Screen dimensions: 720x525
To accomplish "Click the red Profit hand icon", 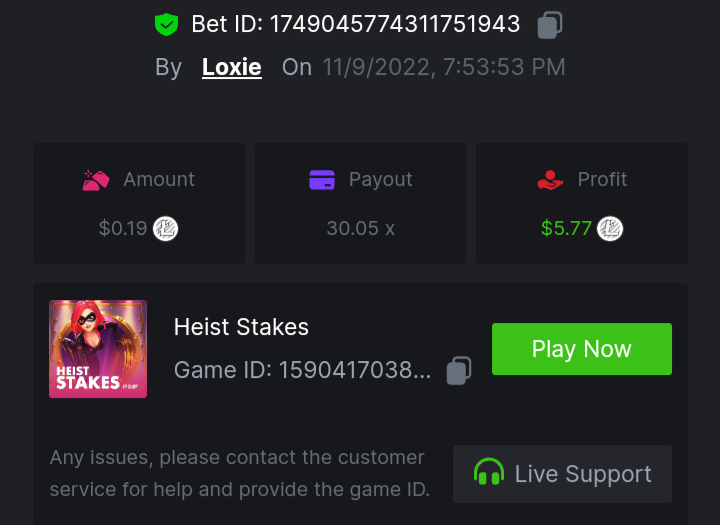I will point(551,180).
